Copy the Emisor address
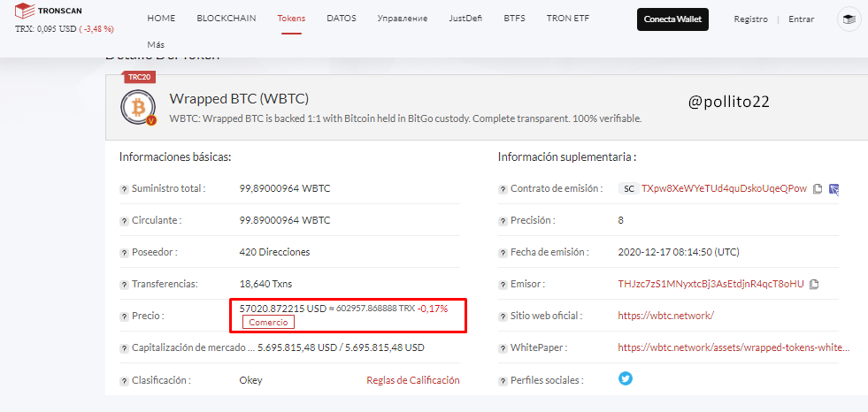The width and height of the screenshot is (868, 412). point(814,285)
